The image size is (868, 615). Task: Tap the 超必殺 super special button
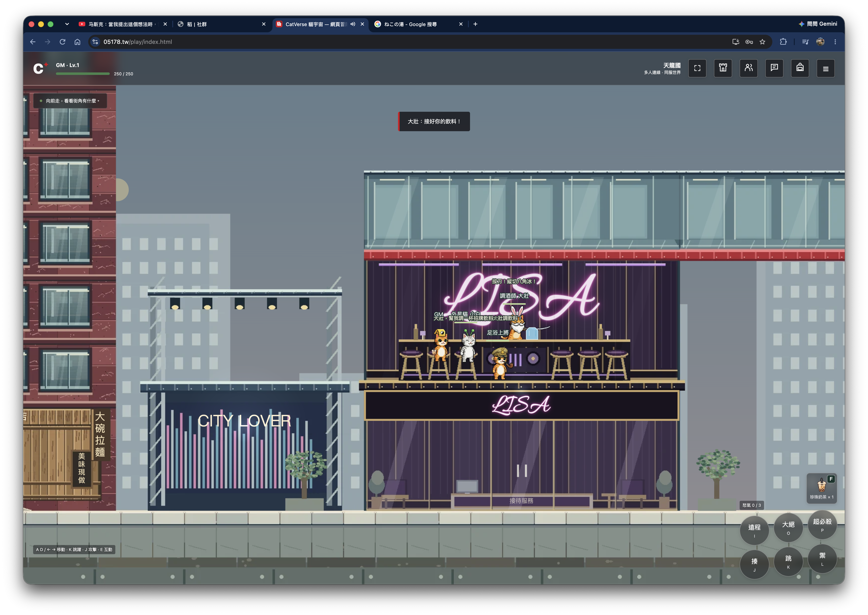click(822, 525)
